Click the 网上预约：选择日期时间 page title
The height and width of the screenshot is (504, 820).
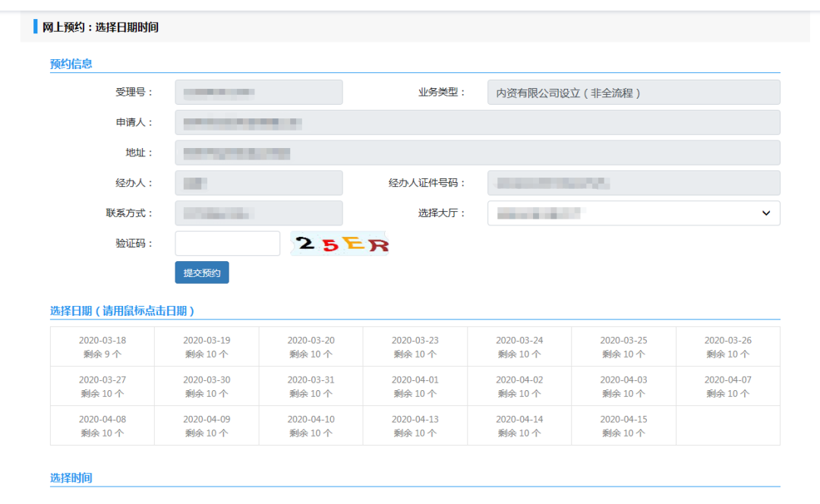pos(100,27)
